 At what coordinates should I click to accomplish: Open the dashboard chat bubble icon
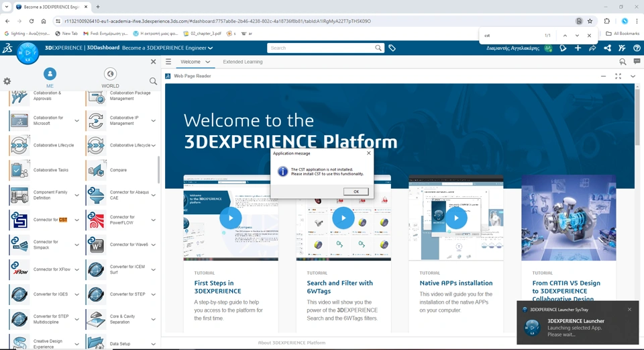coord(637,61)
